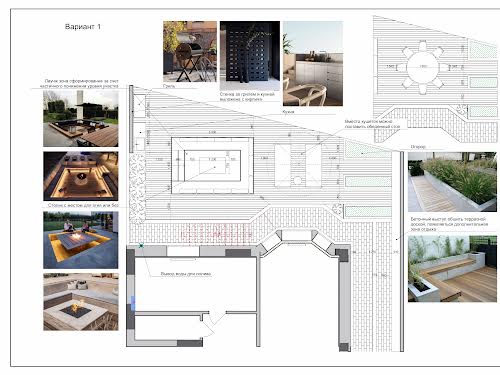Select the bay window on the house facade
Viewport: 500px width, 375px height.
tap(297, 241)
